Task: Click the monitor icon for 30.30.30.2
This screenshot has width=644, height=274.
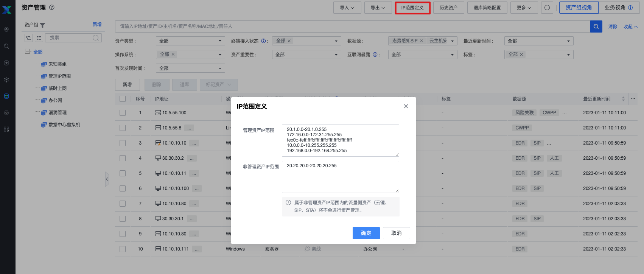Action: pyautogui.click(x=158, y=158)
